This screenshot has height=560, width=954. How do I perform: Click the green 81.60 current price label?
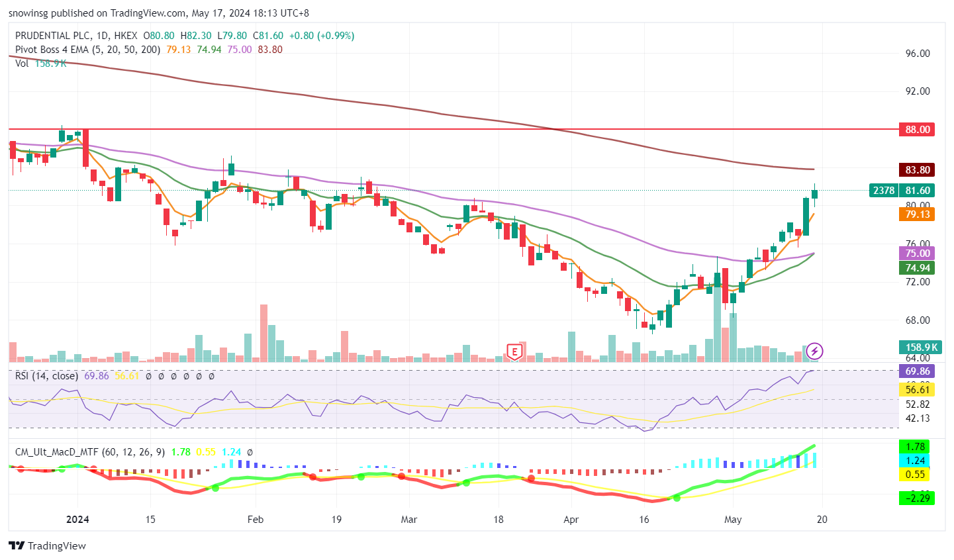click(x=917, y=190)
